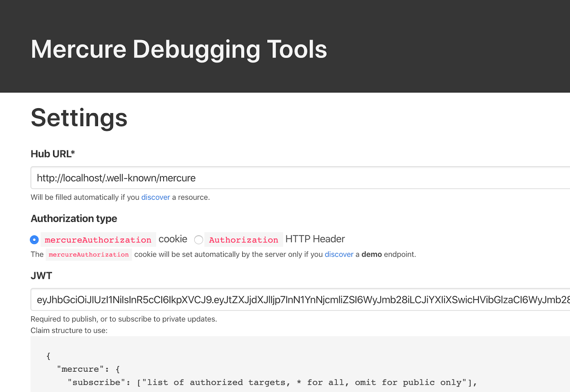Viewport: 570px width, 392px height.
Task: Click the Authorization type heading
Action: click(x=74, y=219)
